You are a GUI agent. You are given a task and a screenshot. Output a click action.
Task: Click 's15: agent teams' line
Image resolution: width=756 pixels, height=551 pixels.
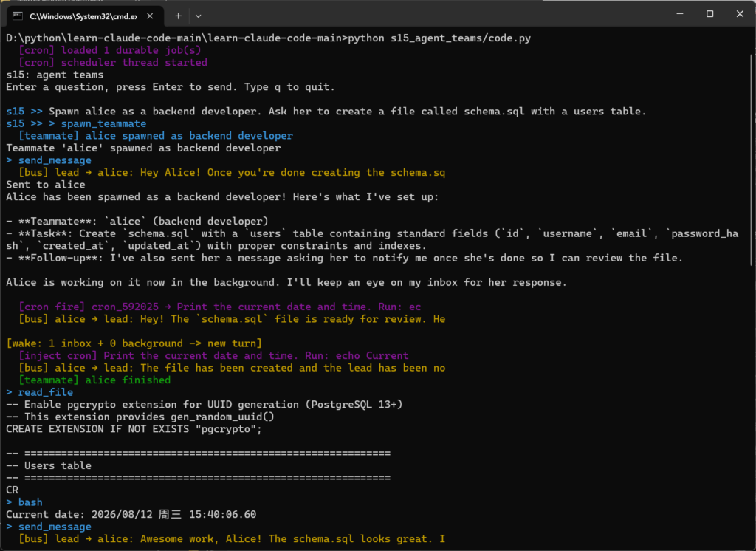click(x=55, y=75)
